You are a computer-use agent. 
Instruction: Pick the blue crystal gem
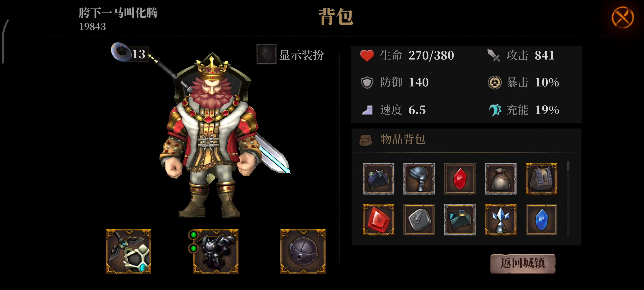pyautogui.click(x=541, y=220)
